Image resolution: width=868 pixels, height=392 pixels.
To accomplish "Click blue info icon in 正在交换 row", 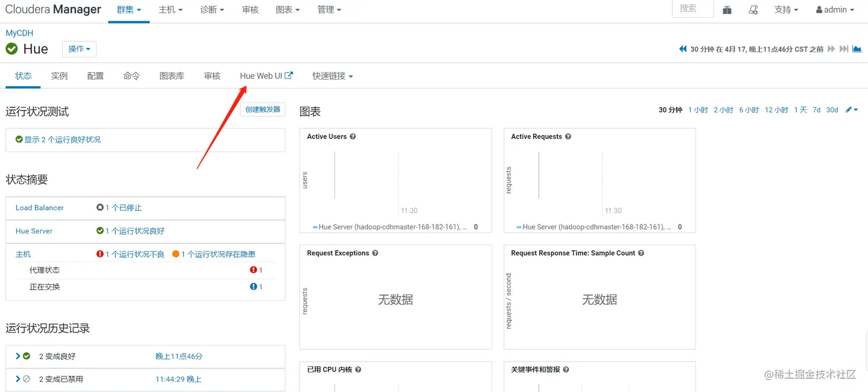I will click(253, 286).
